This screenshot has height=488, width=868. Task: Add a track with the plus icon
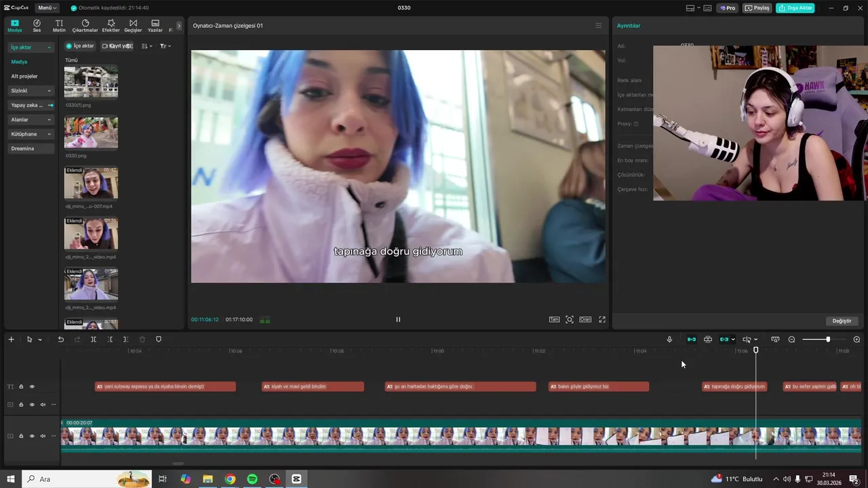(11, 340)
